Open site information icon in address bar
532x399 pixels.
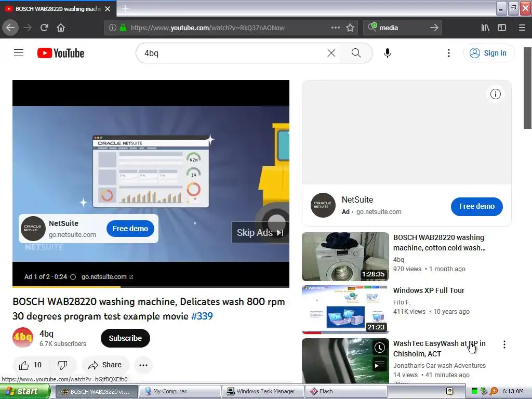pos(113,28)
